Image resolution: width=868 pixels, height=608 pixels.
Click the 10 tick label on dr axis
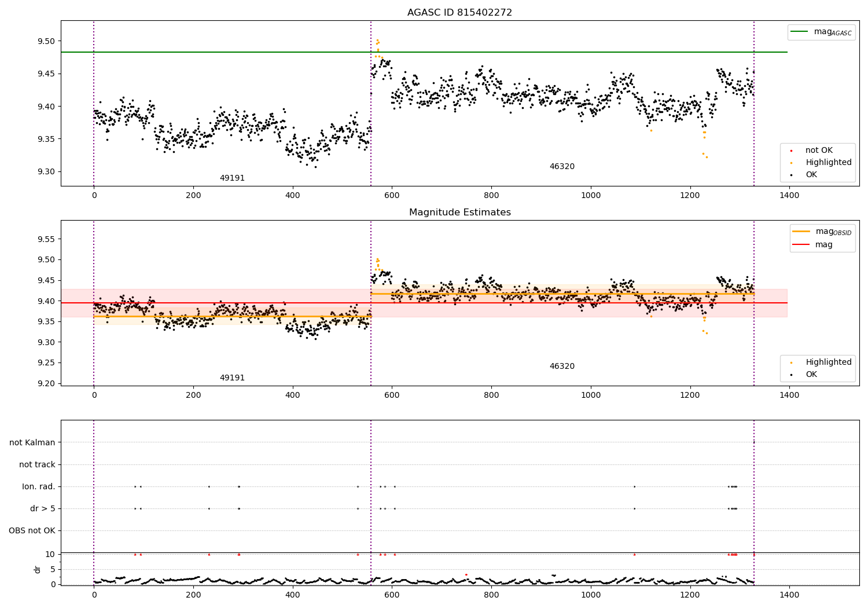[x=50, y=554]
